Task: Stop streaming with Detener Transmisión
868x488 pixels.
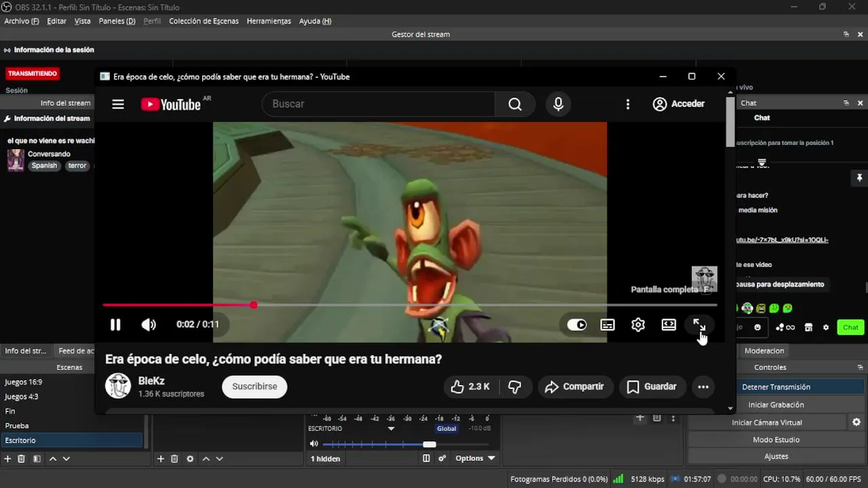Action: click(x=776, y=387)
